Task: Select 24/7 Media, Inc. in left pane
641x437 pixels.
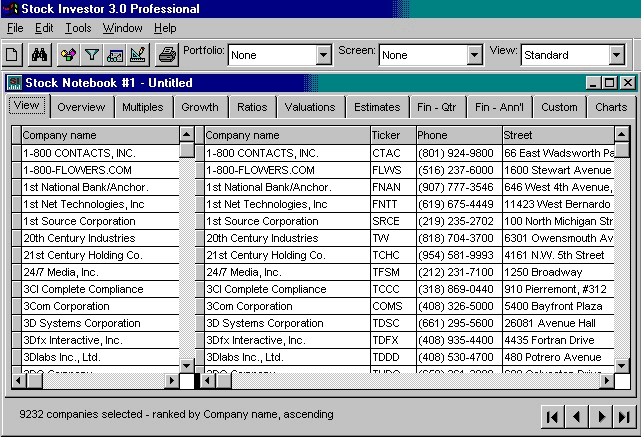Action: click(x=100, y=272)
